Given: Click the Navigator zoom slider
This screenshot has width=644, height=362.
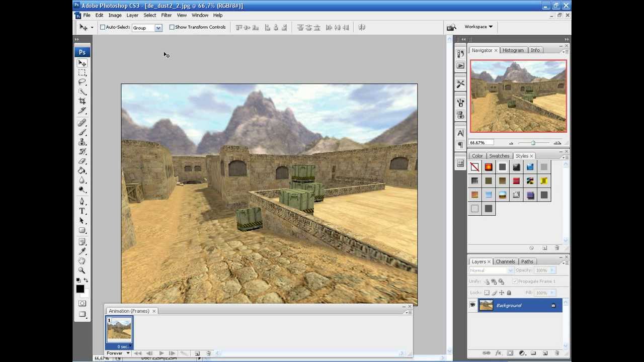Looking at the screenshot, I should [x=533, y=143].
